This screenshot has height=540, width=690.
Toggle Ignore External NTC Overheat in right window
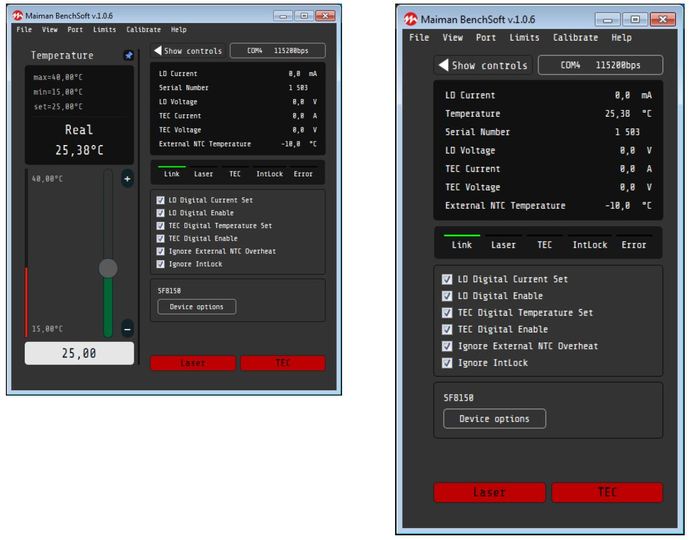pyautogui.click(x=447, y=346)
